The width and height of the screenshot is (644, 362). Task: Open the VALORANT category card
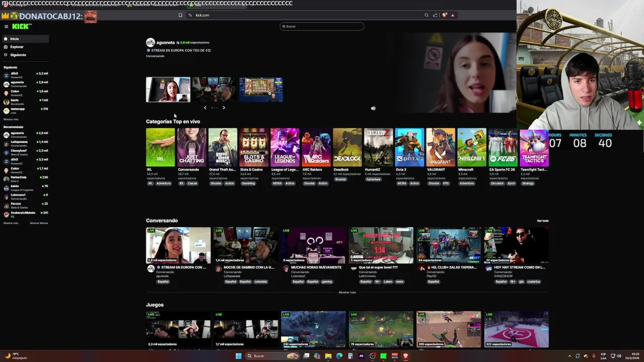pyautogui.click(x=441, y=147)
